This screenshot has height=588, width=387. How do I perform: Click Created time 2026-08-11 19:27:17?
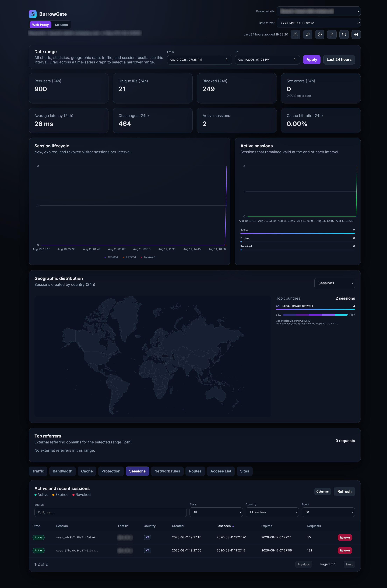click(x=186, y=537)
